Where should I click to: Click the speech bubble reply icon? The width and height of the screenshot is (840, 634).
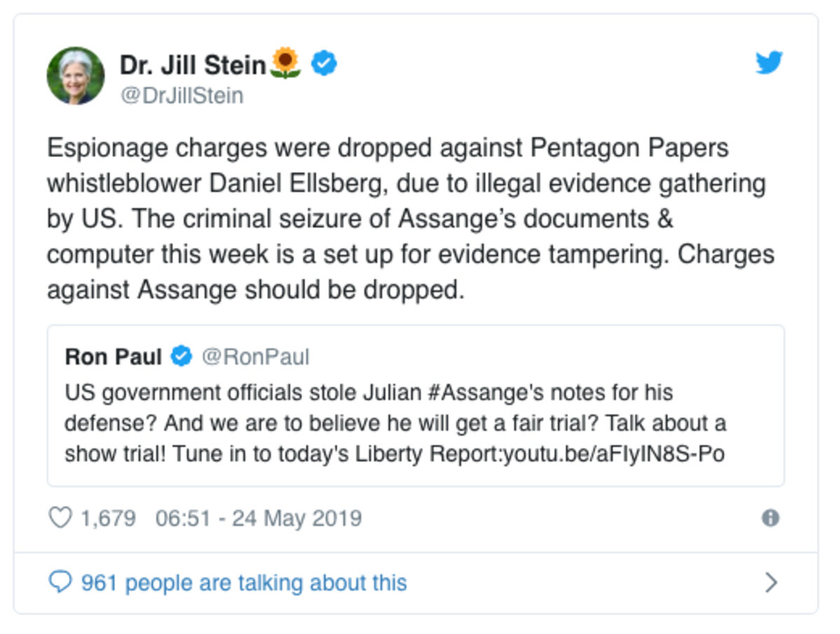point(59,582)
